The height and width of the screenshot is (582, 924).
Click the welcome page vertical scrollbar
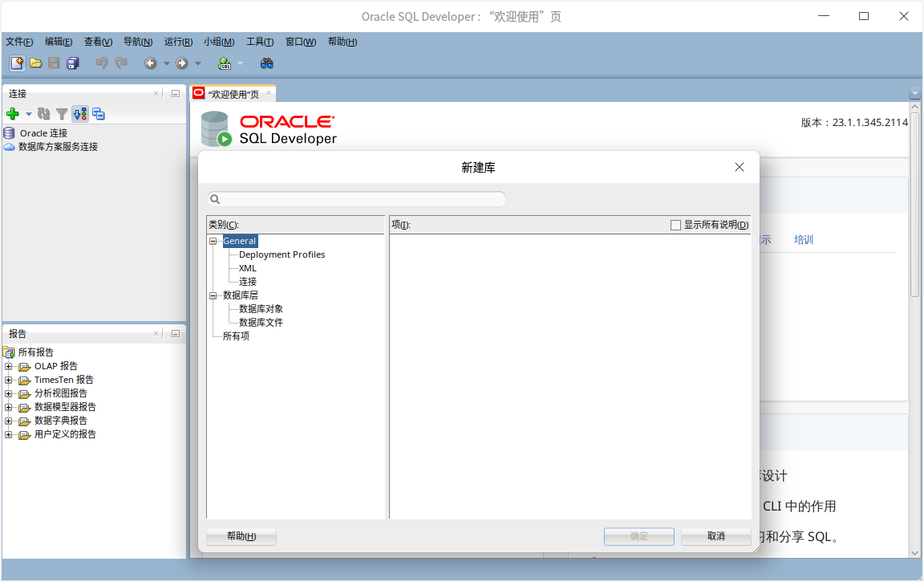click(914, 206)
